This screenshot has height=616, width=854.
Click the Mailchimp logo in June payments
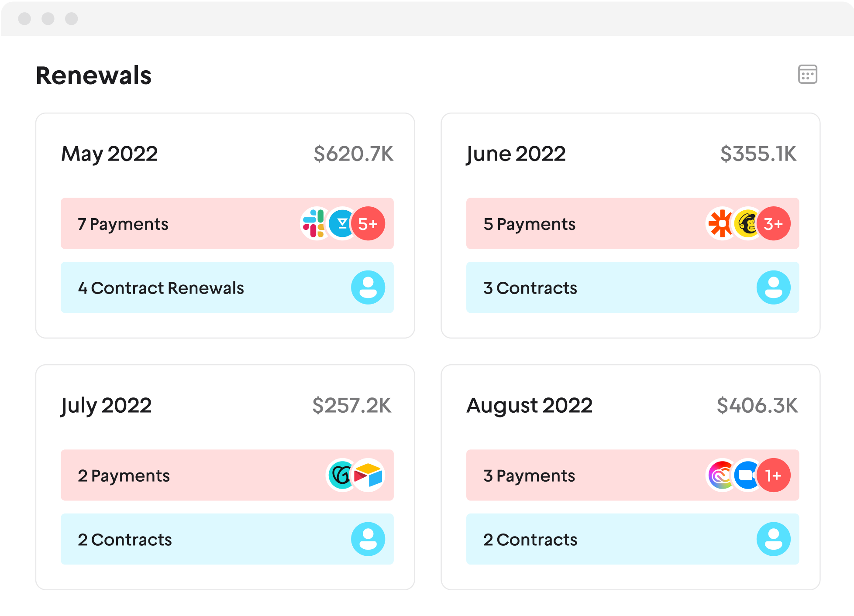click(x=747, y=223)
